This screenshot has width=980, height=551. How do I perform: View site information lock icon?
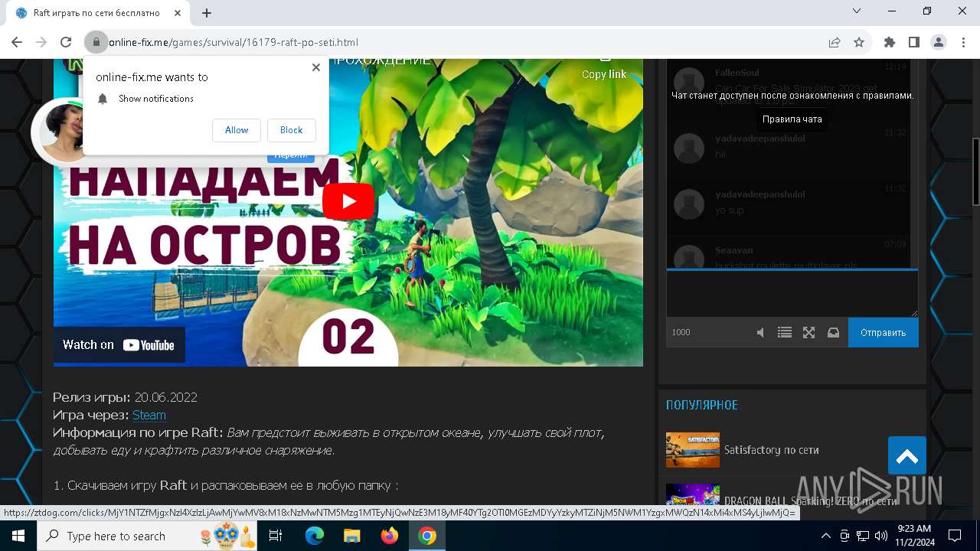coord(96,42)
